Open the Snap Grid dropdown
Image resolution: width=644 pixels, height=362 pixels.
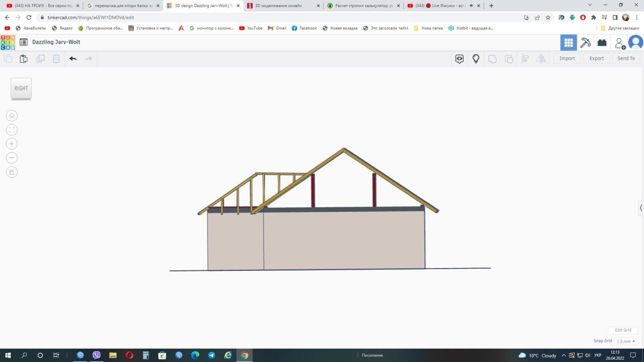pos(626,341)
